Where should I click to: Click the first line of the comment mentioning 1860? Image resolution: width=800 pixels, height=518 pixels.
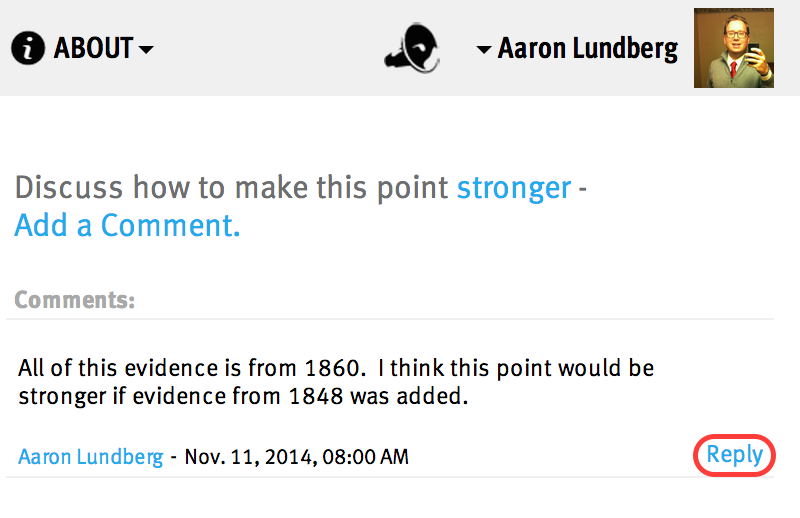[x=336, y=368]
